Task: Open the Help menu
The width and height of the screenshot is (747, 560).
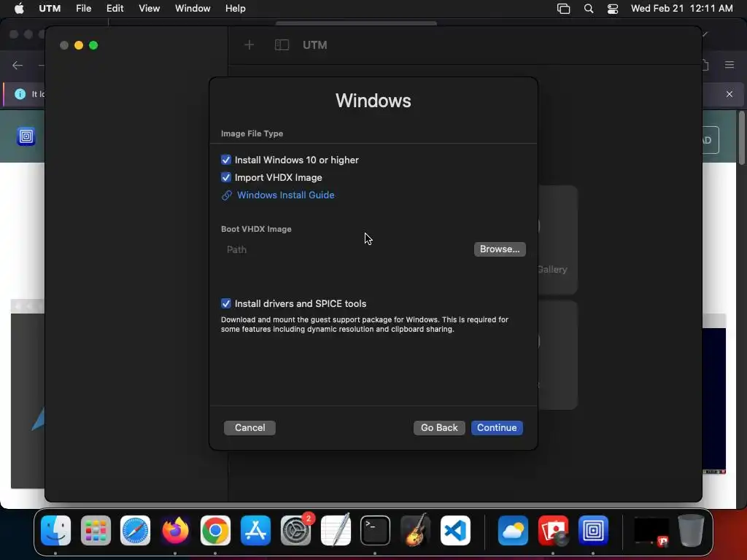Action: 236,9
